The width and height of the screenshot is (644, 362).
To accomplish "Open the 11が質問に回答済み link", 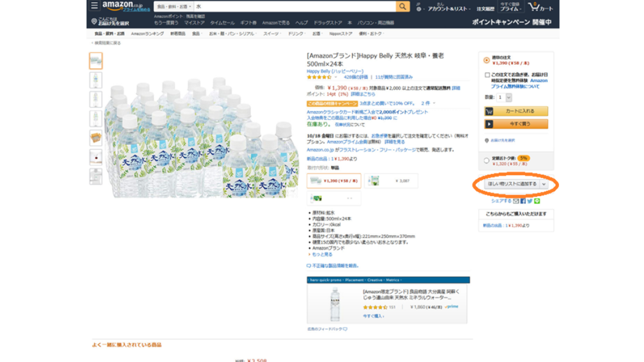I will coord(394,77).
